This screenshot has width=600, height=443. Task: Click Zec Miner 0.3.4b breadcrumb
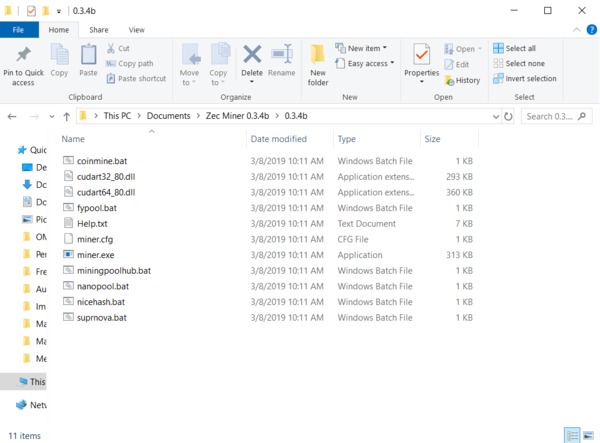click(x=237, y=116)
